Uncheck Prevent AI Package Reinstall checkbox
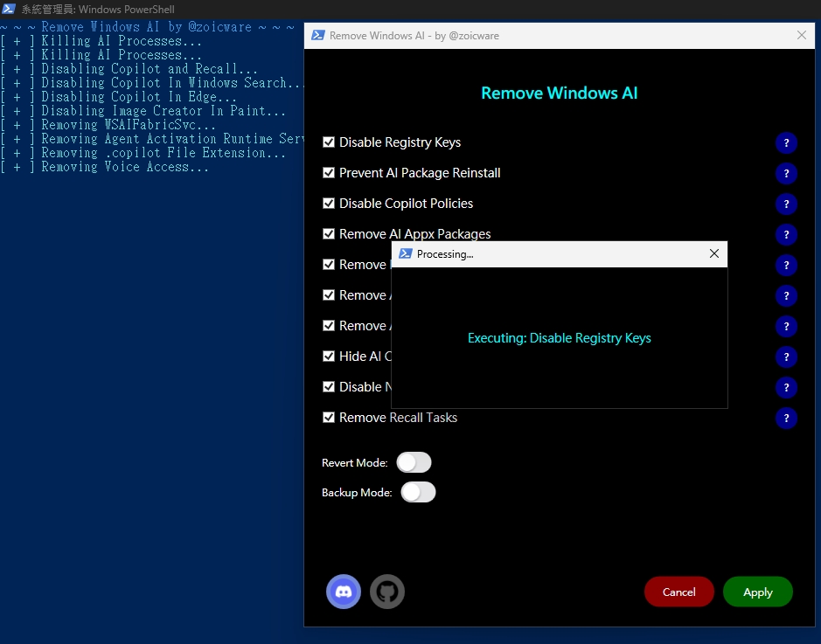821x644 pixels. pos(329,173)
